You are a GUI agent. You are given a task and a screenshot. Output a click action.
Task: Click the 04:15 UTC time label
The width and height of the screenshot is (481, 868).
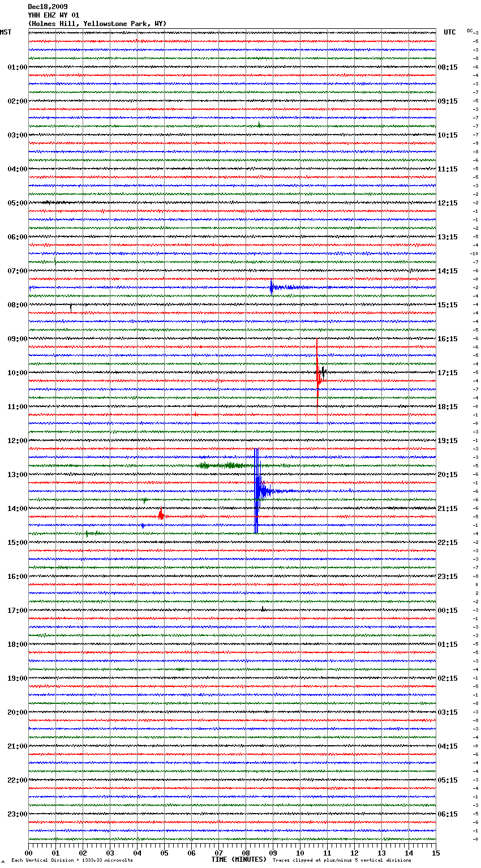point(448,746)
